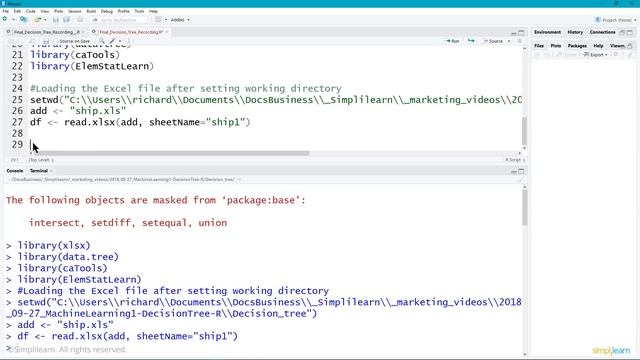This screenshot has width=640, height=360.
Task: Maximize the console pane
Action: click(521, 171)
